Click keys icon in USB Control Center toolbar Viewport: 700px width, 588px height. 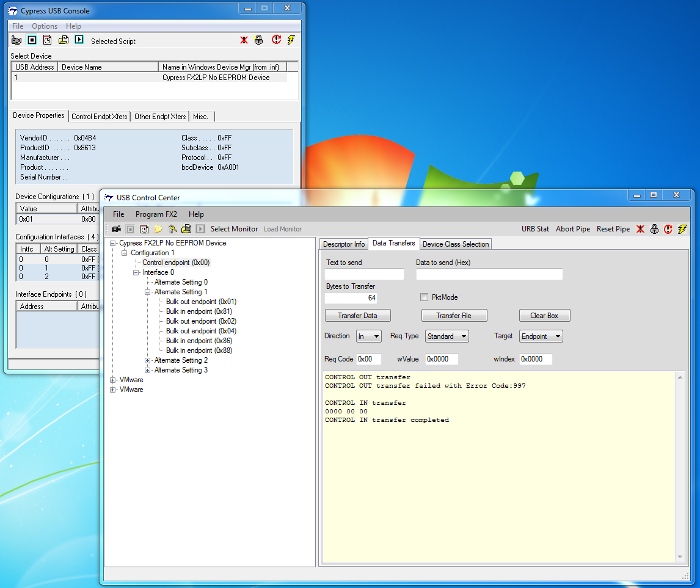tap(172, 229)
